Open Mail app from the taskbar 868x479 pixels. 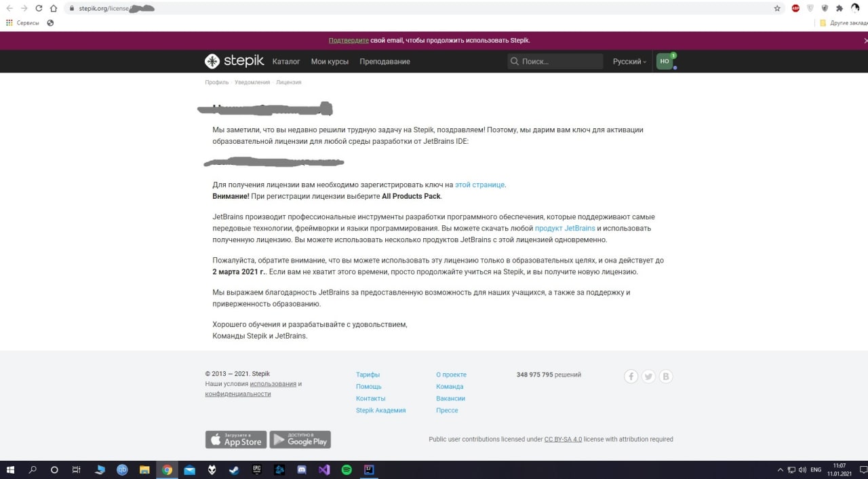[x=189, y=470]
